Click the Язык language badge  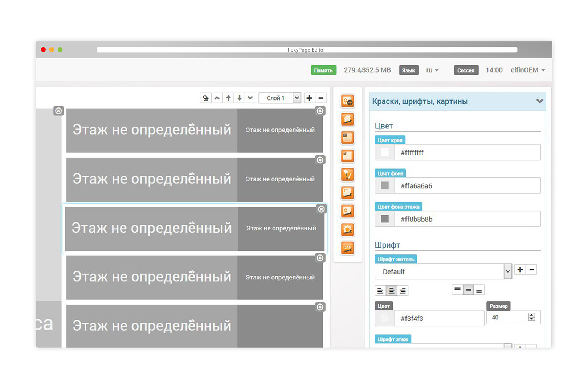pyautogui.click(x=409, y=70)
